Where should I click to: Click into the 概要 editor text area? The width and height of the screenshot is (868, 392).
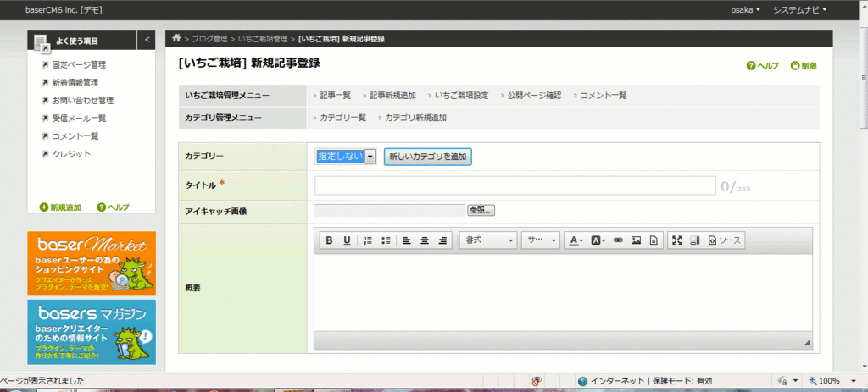click(563, 292)
